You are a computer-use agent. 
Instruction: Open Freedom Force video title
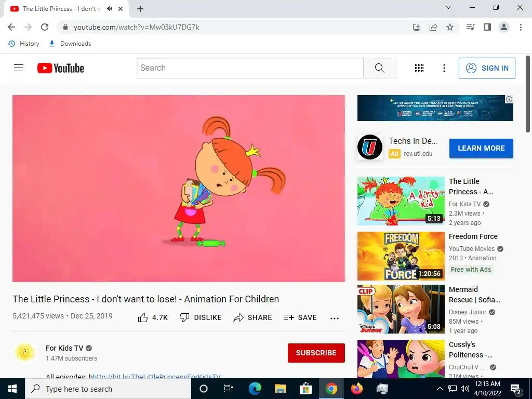[x=473, y=236]
